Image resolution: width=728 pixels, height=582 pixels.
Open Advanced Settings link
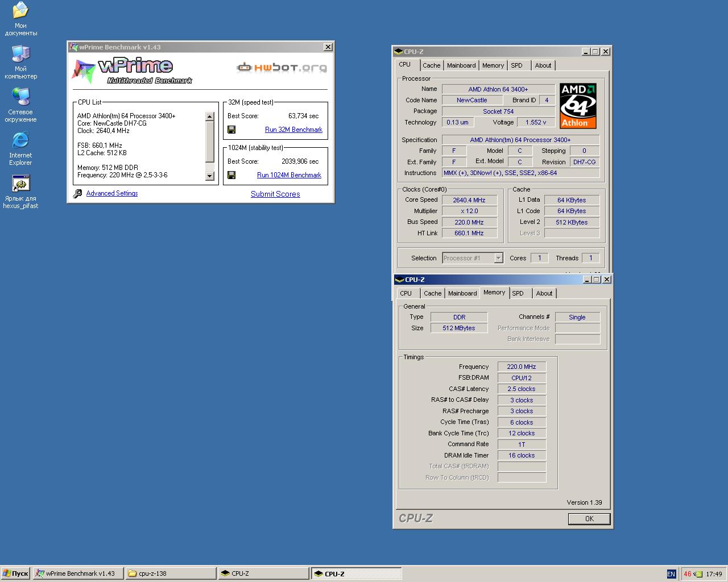[x=112, y=193]
